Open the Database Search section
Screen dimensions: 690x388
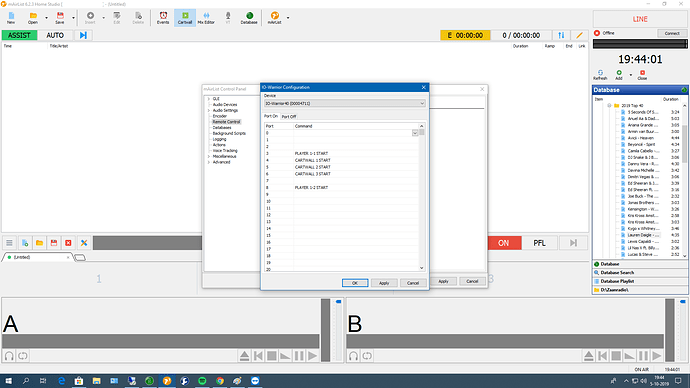coord(640,273)
